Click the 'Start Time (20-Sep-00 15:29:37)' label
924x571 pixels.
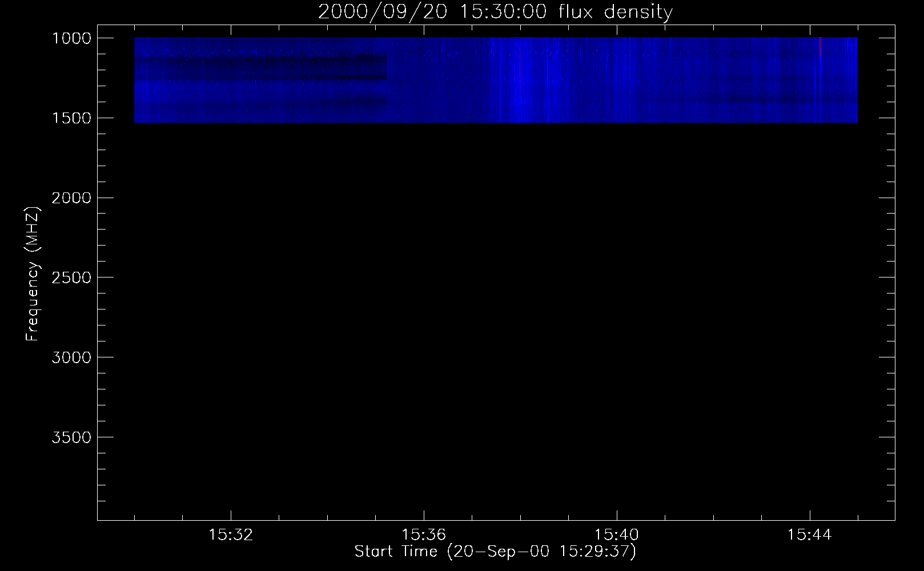click(x=495, y=552)
